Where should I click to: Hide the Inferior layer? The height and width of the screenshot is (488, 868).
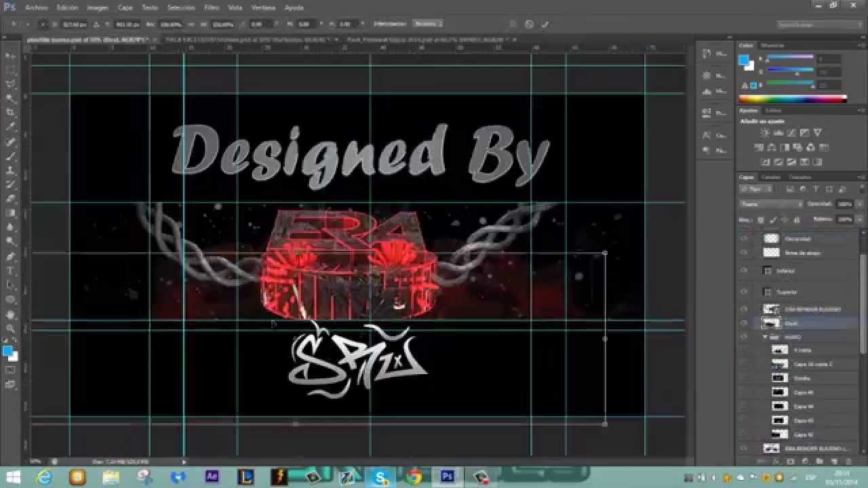pyautogui.click(x=744, y=270)
